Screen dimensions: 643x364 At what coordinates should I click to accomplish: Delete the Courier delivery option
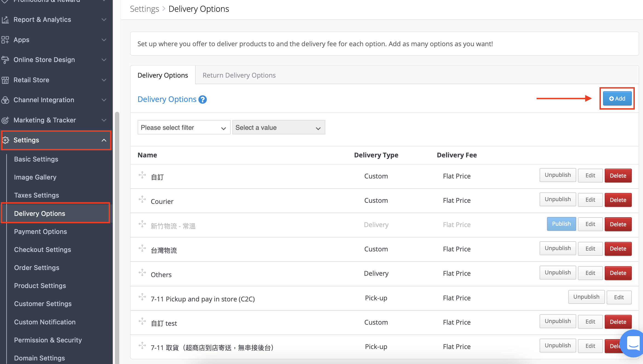(x=618, y=200)
